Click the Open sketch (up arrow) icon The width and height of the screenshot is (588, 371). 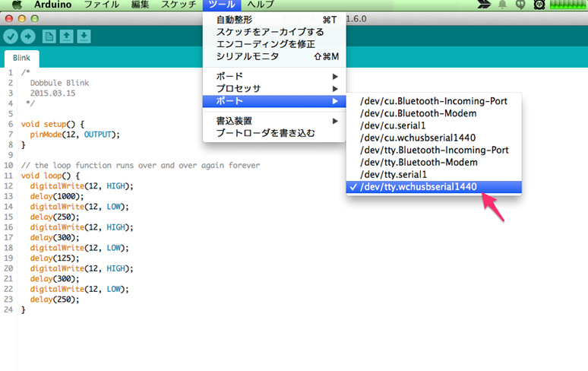coord(67,36)
